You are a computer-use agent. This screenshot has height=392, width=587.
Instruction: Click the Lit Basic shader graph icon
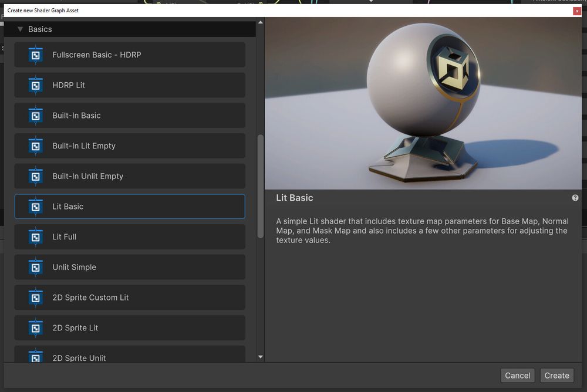click(x=36, y=207)
